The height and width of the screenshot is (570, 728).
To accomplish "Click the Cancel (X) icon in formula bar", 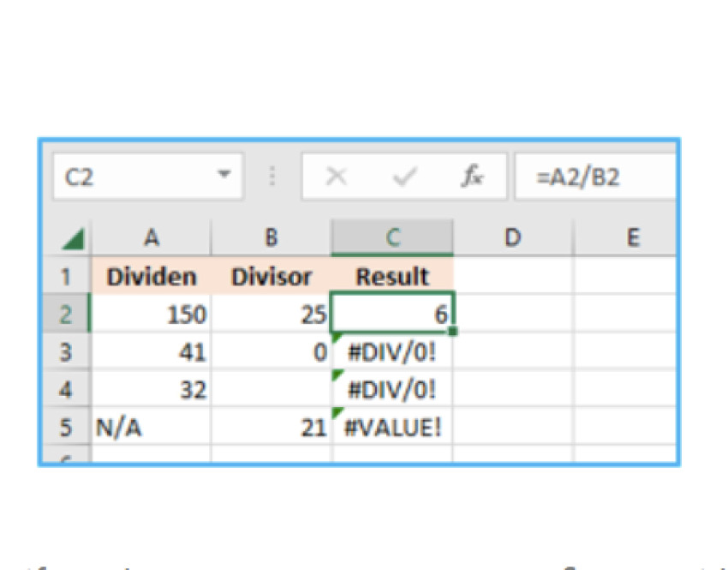I will pyautogui.click(x=336, y=177).
